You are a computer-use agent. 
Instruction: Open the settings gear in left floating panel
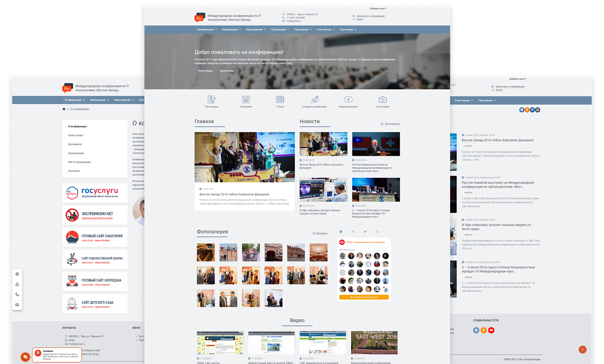17,274
